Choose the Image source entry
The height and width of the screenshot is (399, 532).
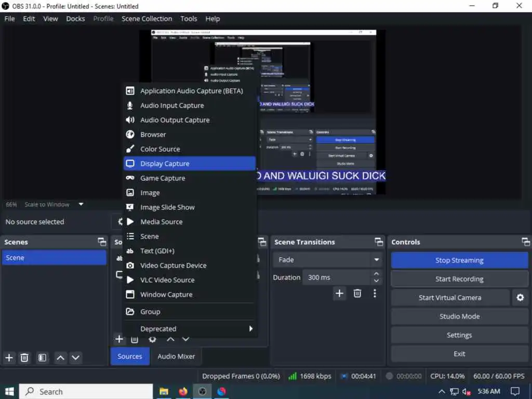189,193
